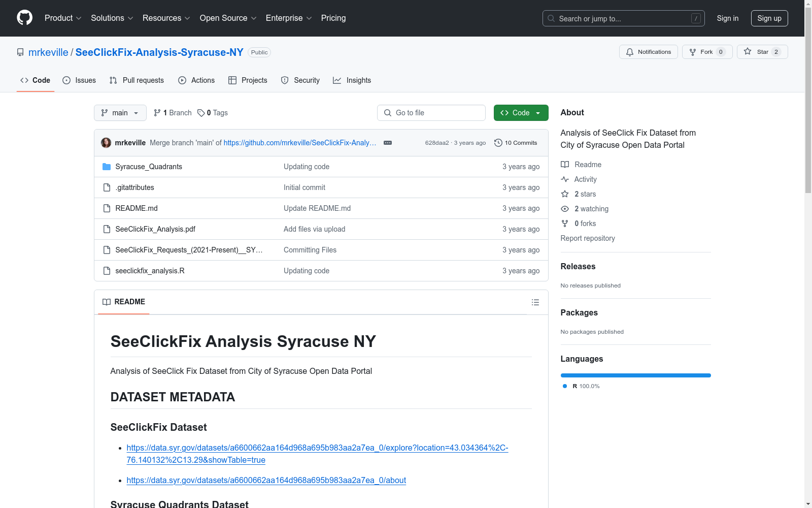Click the Notifications bell button
The image size is (812, 508).
click(x=648, y=52)
